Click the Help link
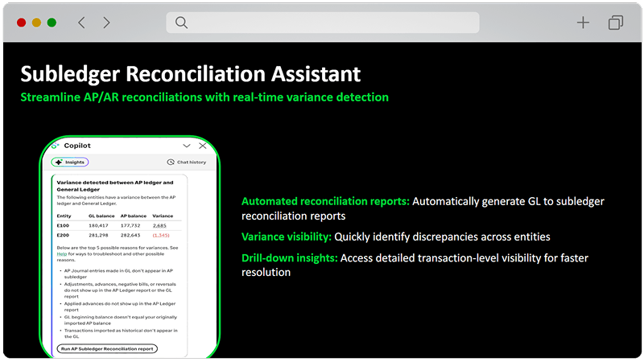The width and height of the screenshot is (644, 362). click(62, 254)
